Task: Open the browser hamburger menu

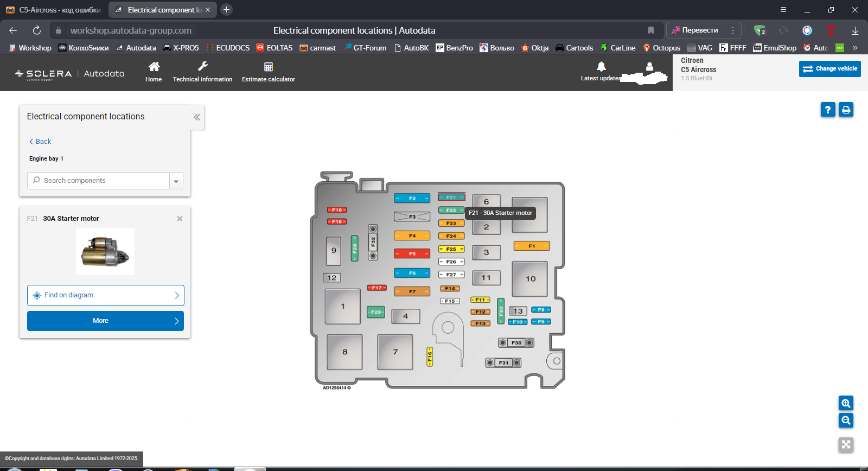Action: [783, 10]
